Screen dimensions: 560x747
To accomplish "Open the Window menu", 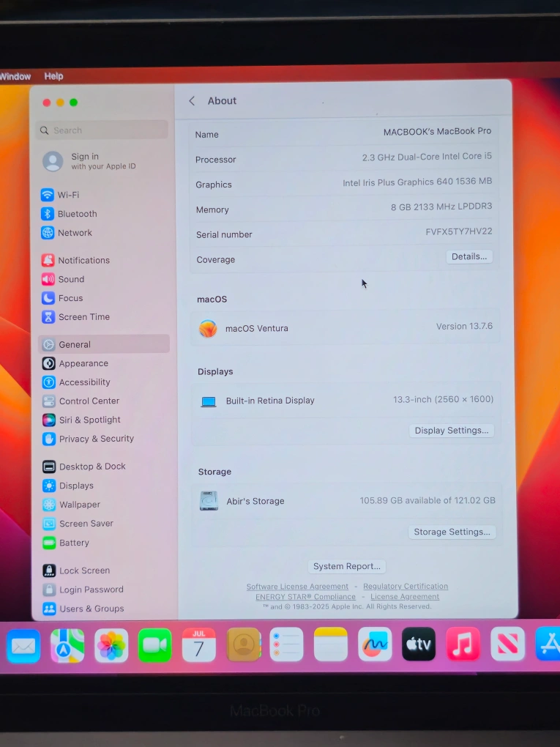I will coord(15,76).
